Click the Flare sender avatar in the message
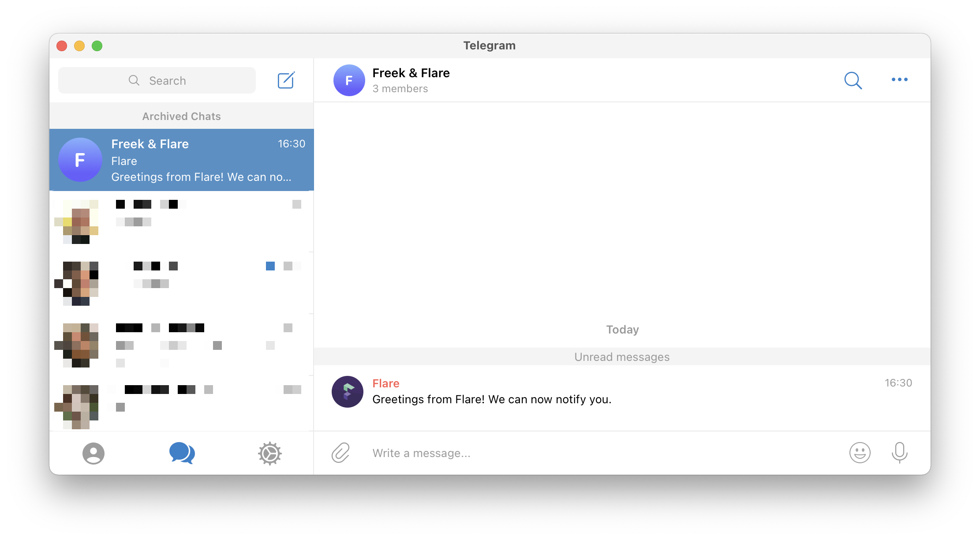 click(x=348, y=392)
